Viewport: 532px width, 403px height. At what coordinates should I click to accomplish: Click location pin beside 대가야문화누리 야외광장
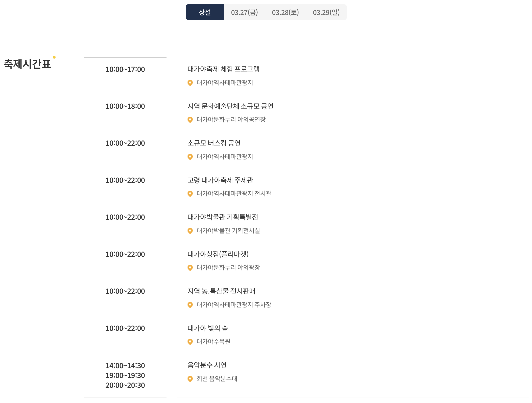click(x=190, y=268)
